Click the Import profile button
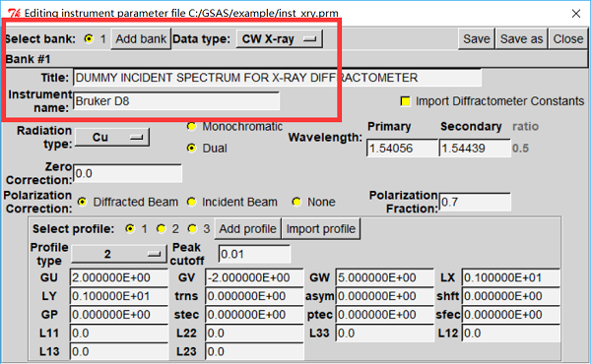Screen dimensions: 591x364 (321, 229)
